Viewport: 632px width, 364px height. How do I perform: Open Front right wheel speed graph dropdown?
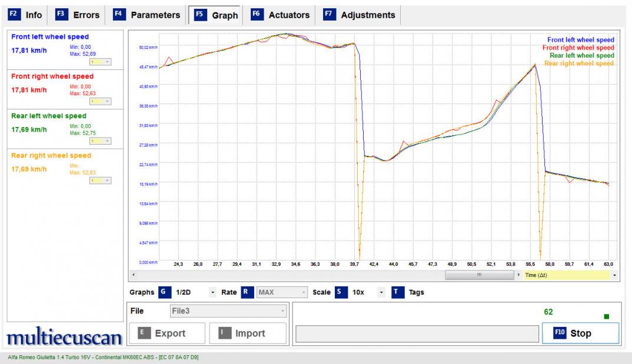[101, 102]
